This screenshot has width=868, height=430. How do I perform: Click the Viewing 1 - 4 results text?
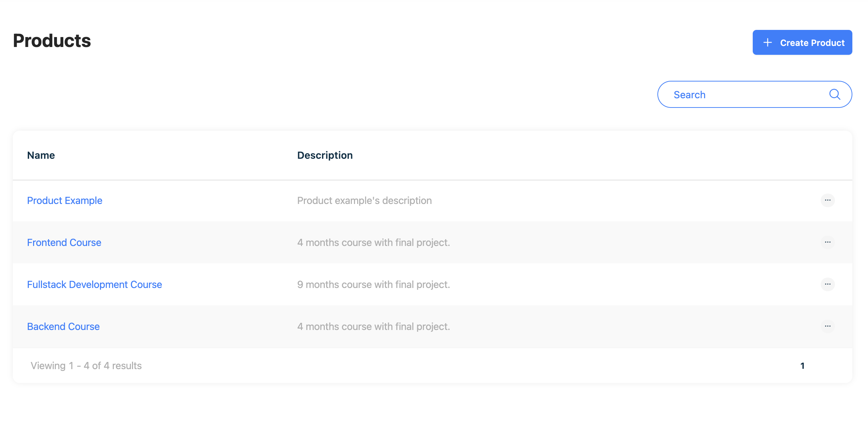click(86, 365)
